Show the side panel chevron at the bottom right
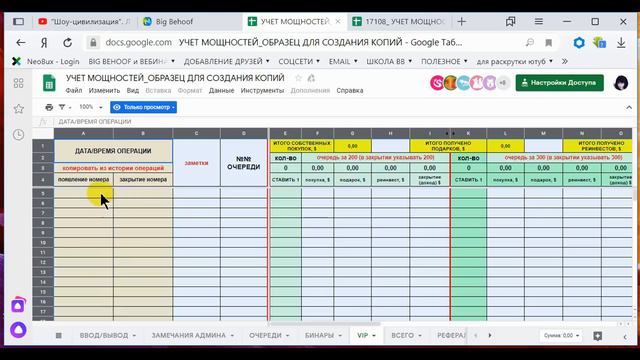The width and height of the screenshot is (640, 360). (x=625, y=336)
